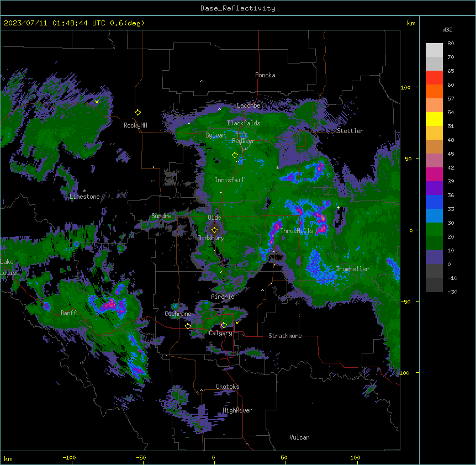Click the Lacombe city label

click(248, 105)
